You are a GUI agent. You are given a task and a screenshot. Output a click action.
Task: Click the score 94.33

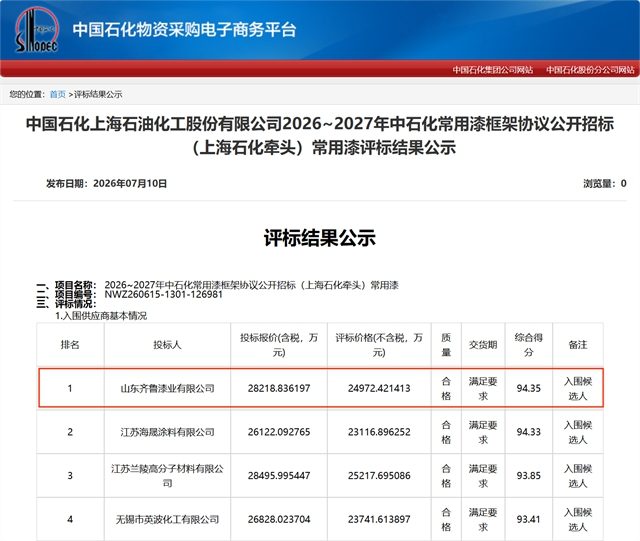coord(529,432)
